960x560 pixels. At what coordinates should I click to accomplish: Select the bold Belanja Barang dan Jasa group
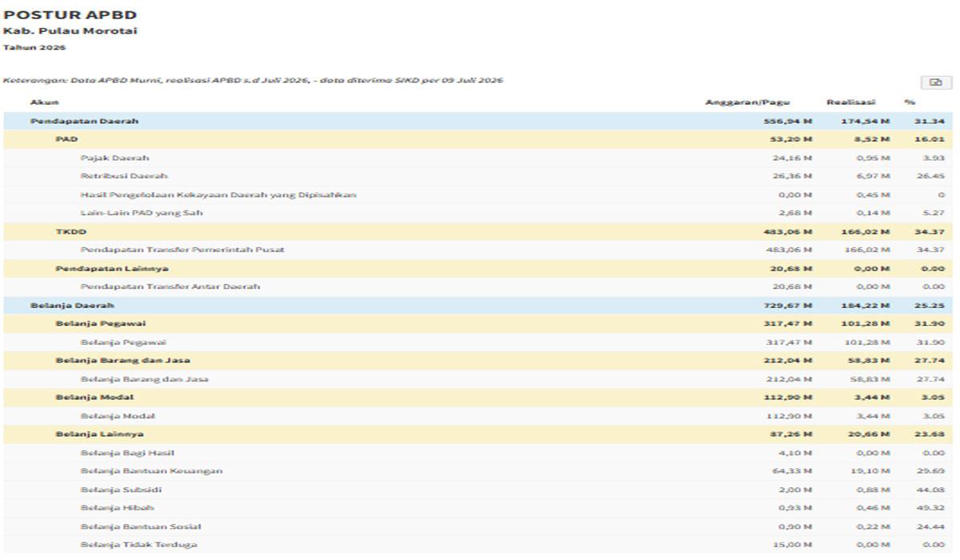pos(122,360)
